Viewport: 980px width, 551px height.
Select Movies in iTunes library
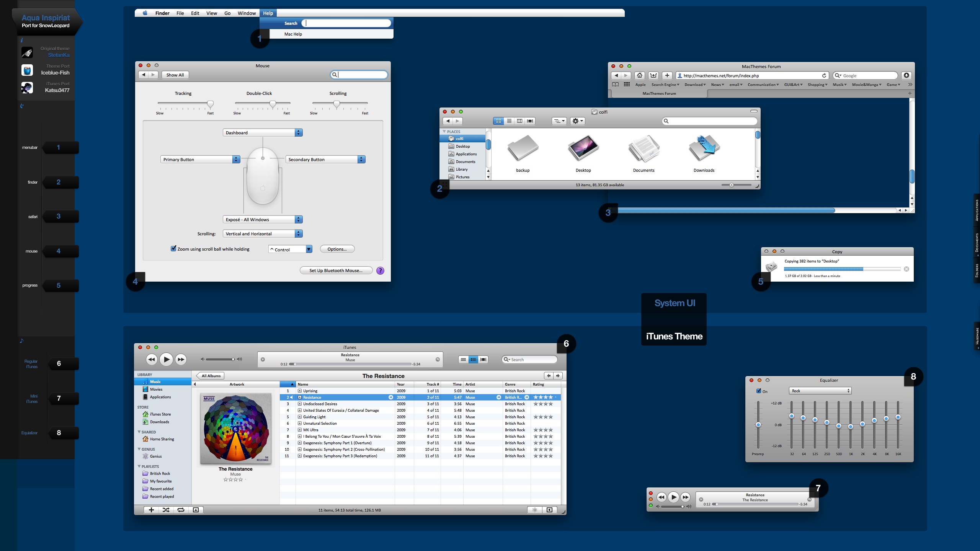click(156, 389)
